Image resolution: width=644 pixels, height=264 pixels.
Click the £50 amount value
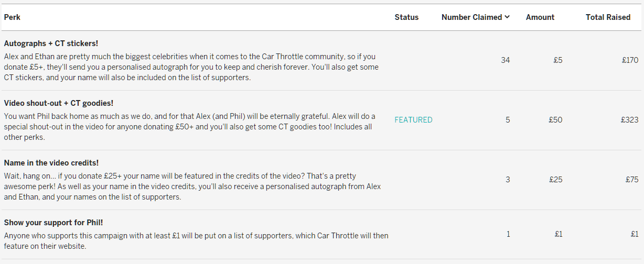pos(555,120)
